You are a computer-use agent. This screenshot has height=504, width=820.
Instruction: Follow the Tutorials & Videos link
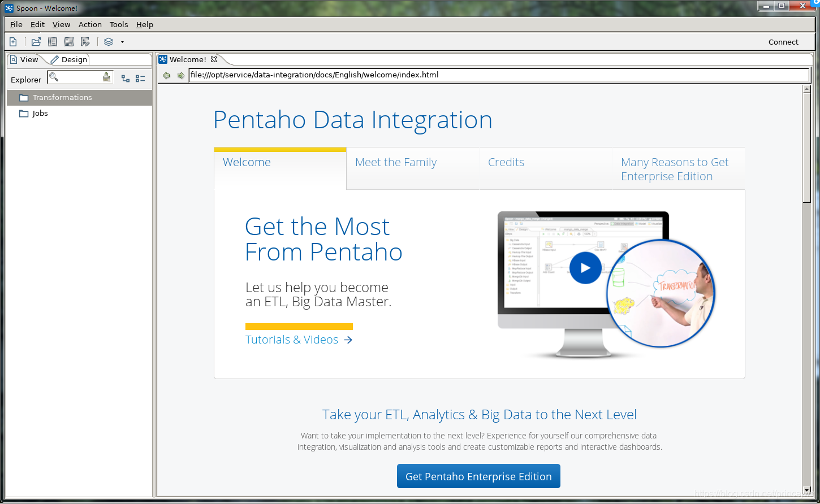point(299,340)
